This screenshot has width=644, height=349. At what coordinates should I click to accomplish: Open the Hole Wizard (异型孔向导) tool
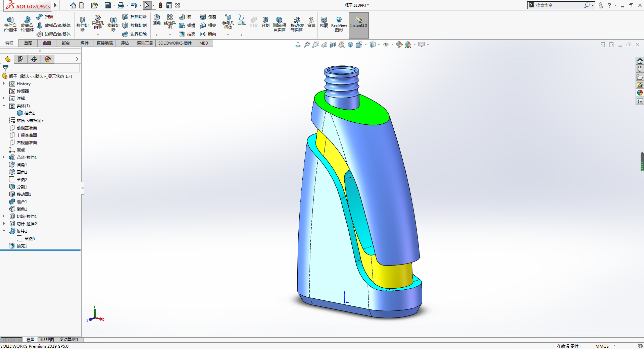pos(98,23)
